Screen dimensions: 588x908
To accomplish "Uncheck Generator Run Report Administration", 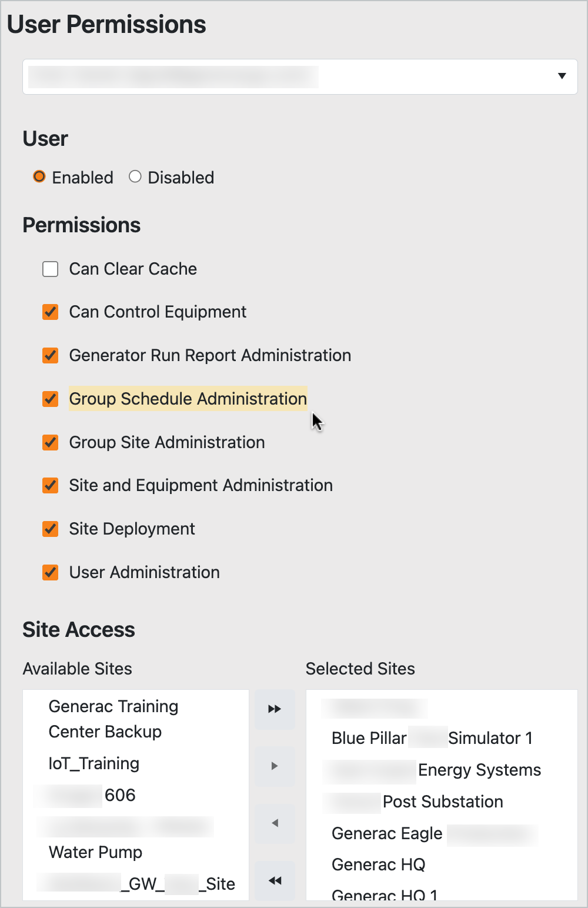I will click(x=51, y=356).
